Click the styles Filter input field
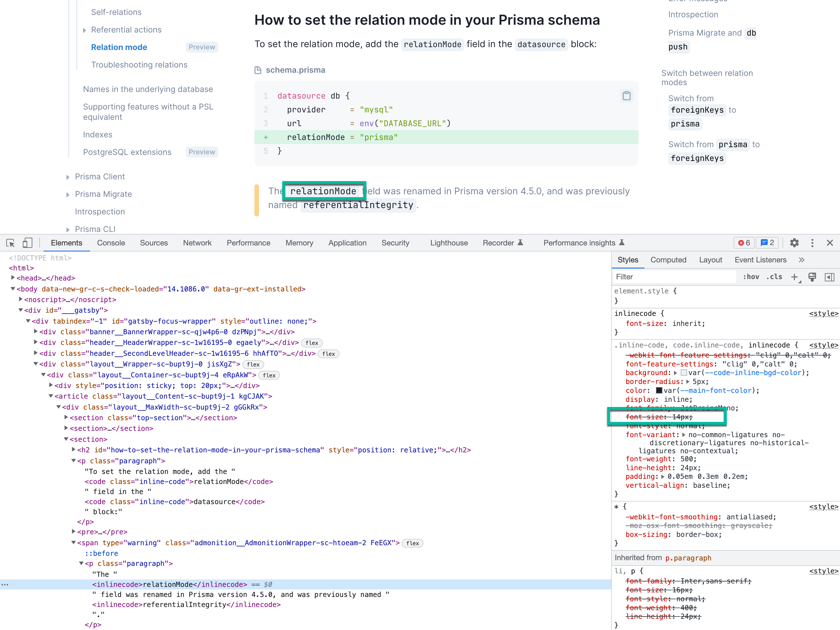The image size is (840, 630). click(x=674, y=277)
